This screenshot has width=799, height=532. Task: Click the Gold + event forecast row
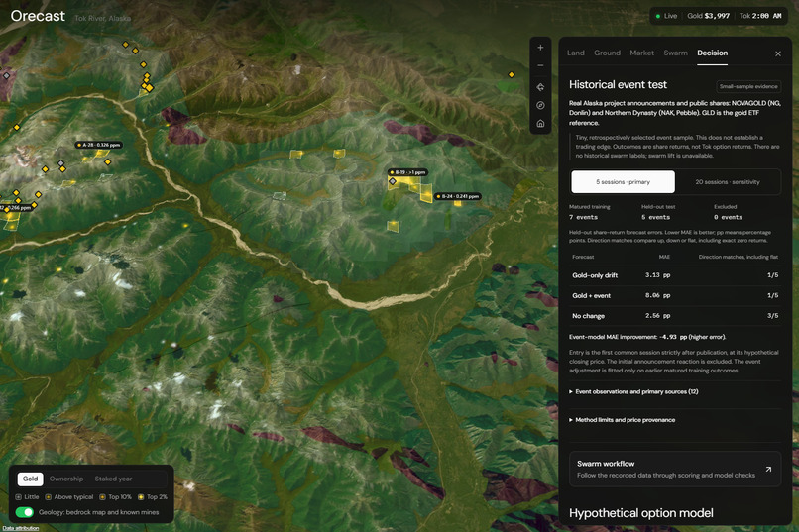(x=675, y=296)
